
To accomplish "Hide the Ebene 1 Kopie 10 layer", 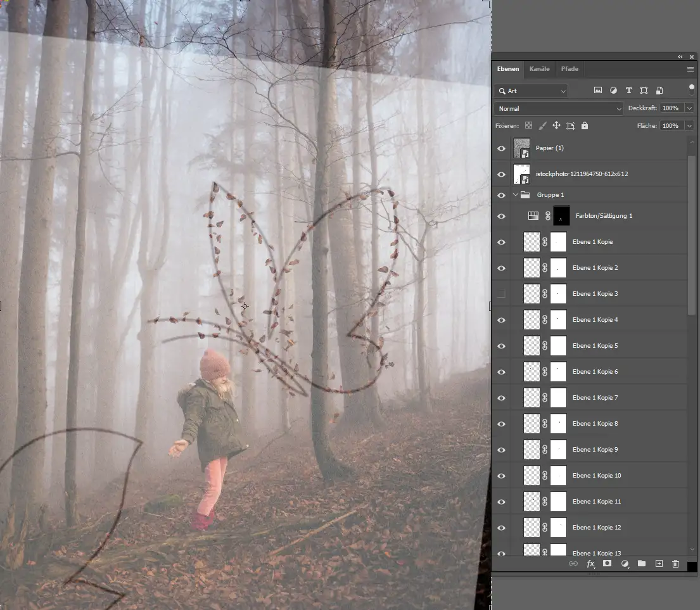I will click(501, 476).
